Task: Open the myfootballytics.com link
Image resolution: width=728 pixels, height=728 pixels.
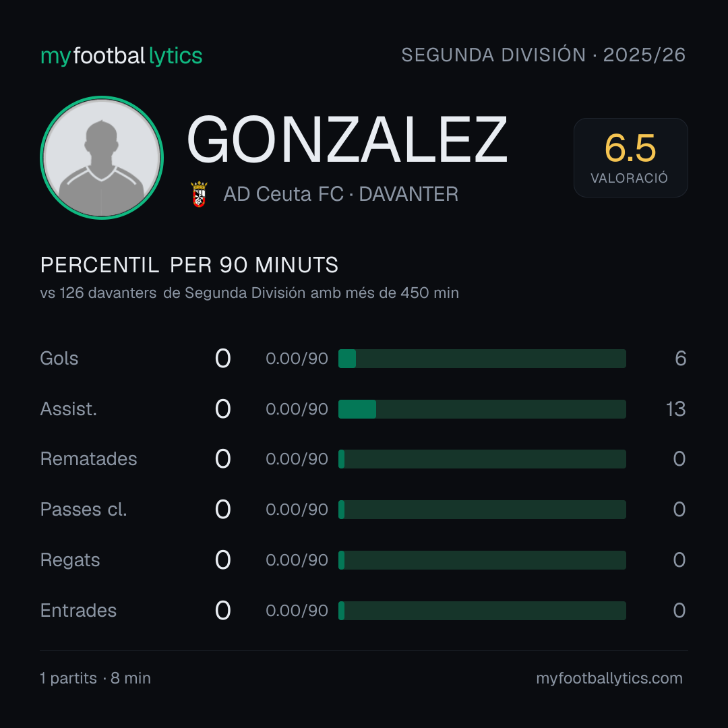Action: click(x=609, y=678)
